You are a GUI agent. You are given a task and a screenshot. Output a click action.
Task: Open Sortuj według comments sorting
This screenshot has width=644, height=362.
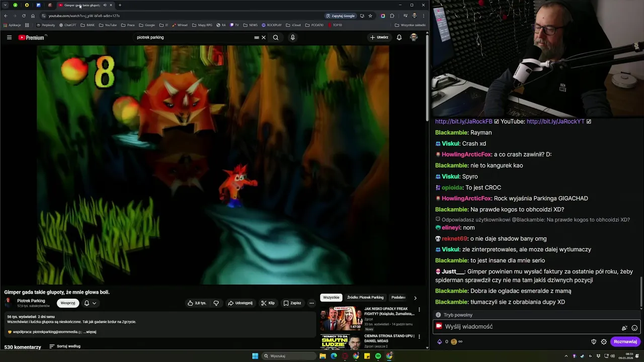click(65, 346)
